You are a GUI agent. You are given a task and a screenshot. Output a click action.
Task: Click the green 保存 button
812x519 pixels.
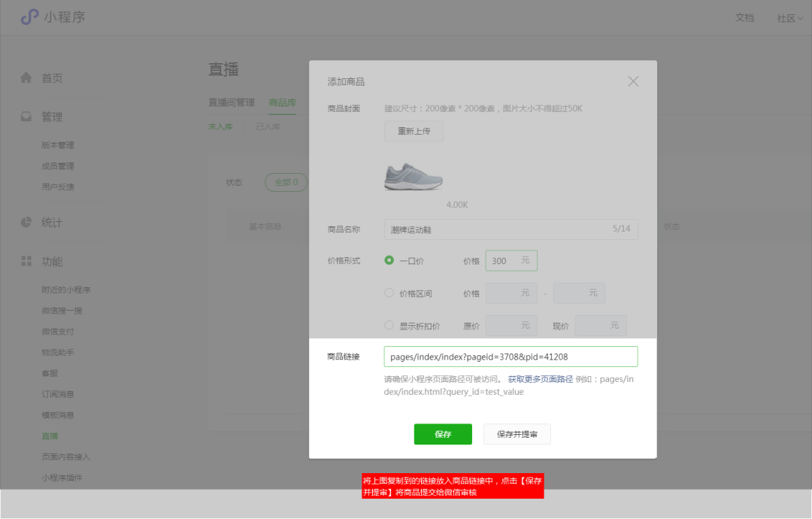pos(443,434)
